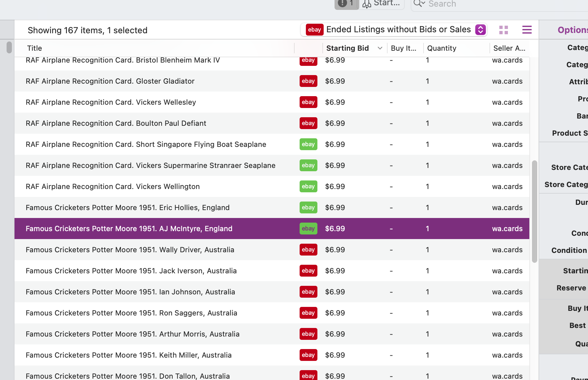Open the search options magnifier dropdown
Viewport: 588px width, 380px height.
419,4
